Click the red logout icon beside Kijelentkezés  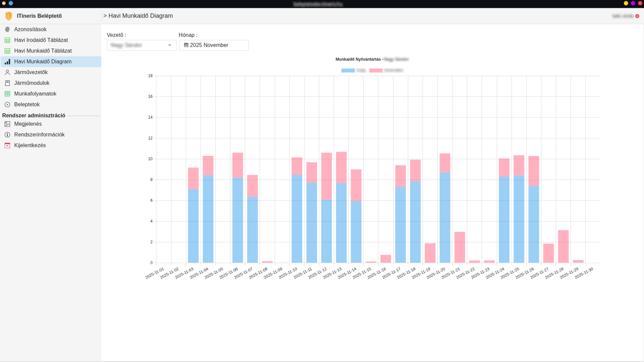(x=7, y=145)
